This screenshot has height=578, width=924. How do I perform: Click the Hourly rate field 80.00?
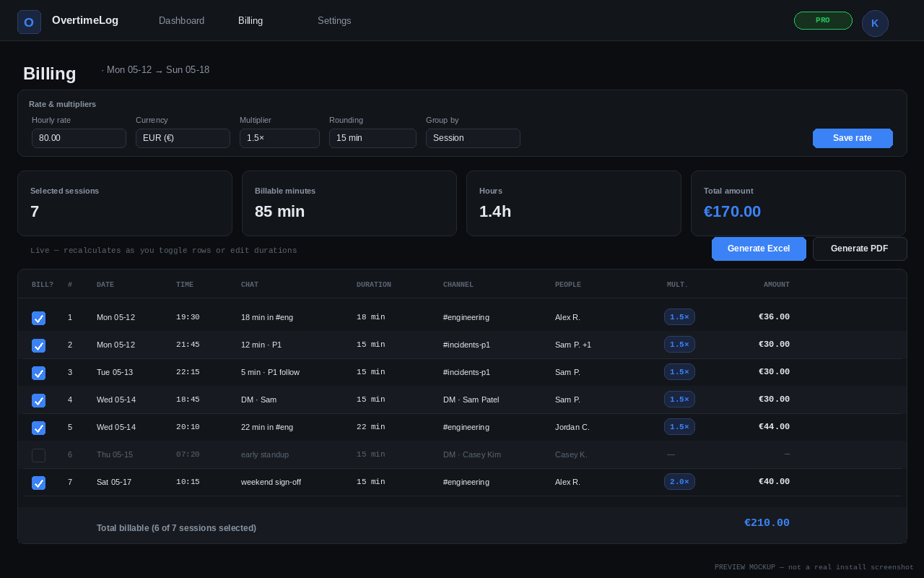click(79, 138)
